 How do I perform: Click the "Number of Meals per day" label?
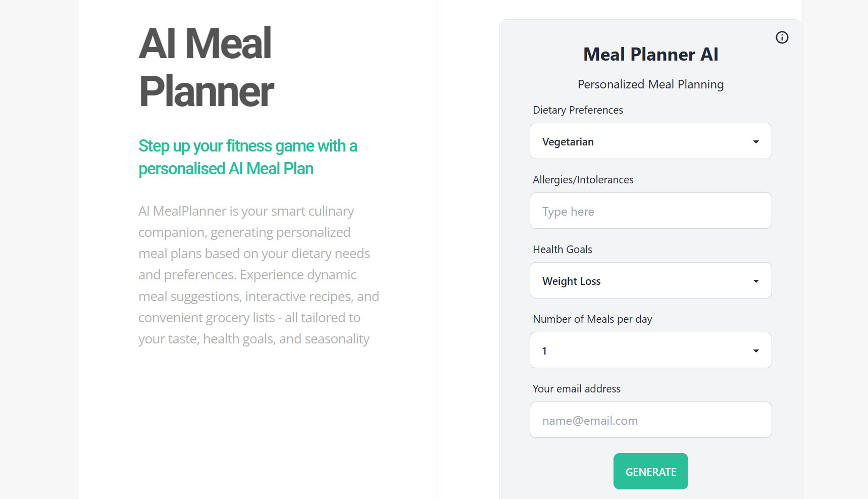[592, 319]
